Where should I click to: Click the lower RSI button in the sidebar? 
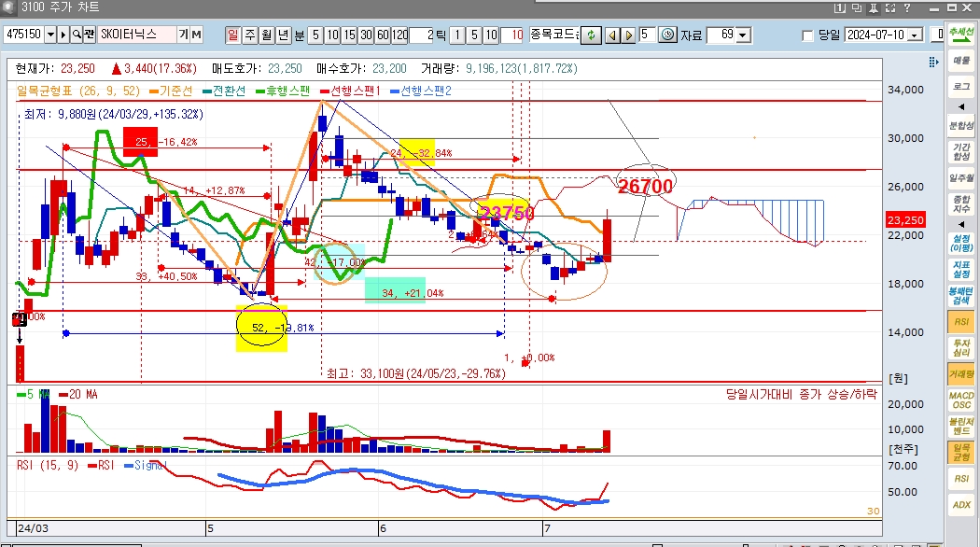point(961,479)
